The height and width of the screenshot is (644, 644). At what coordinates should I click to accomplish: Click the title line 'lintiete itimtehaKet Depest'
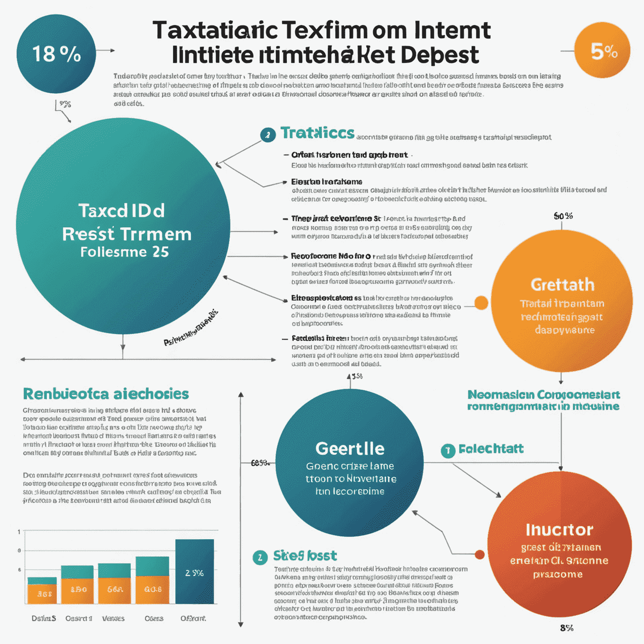pos(325,55)
